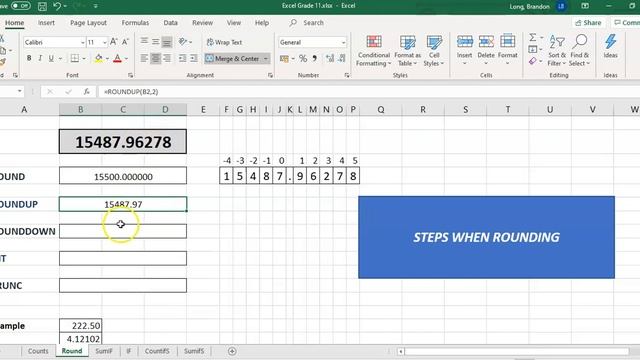Open Format as Table gallery
Screen dimensions: 640x360
[x=407, y=51]
